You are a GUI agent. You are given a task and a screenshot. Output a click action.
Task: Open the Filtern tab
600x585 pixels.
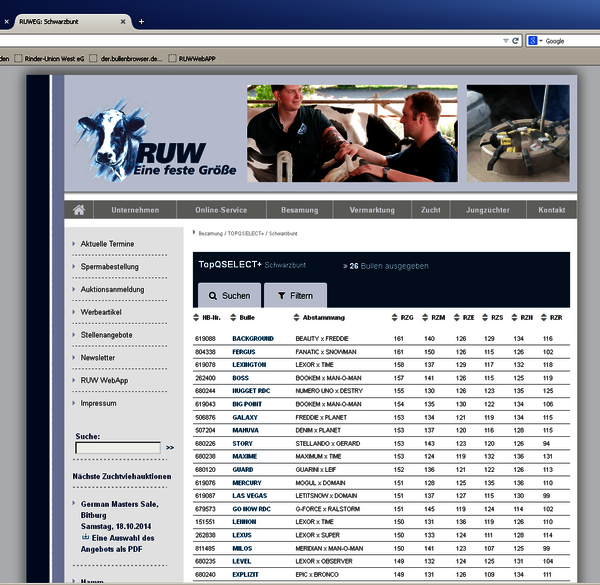tap(295, 295)
